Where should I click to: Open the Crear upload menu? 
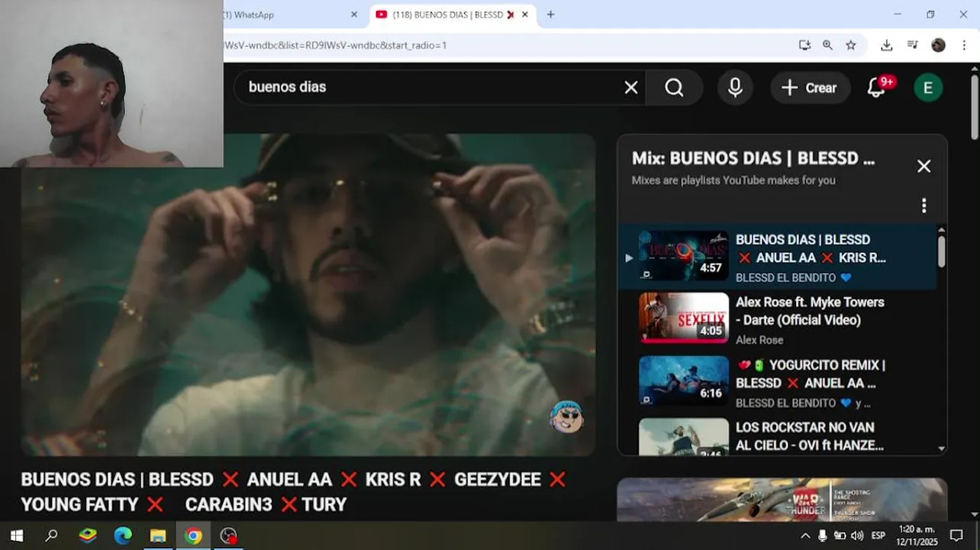(x=810, y=88)
